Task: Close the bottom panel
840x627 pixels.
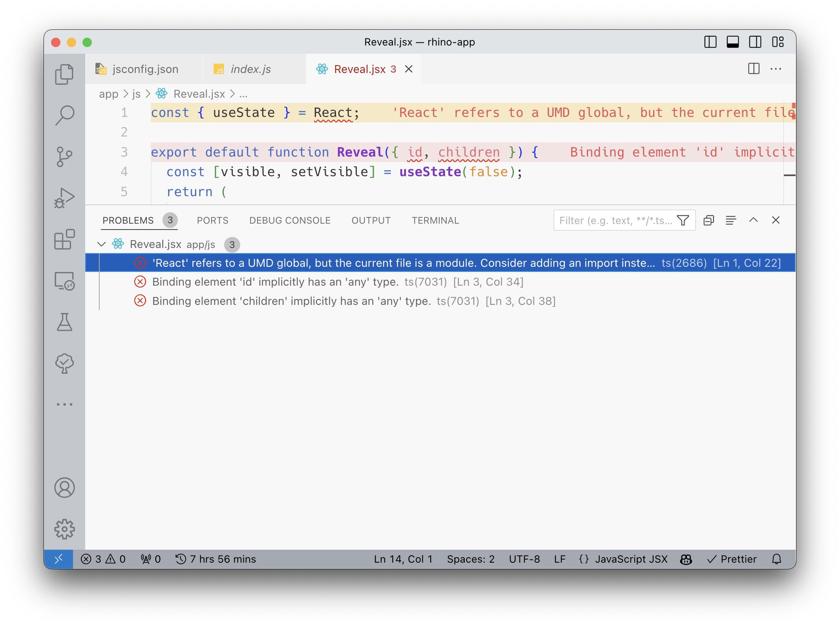Action: click(776, 220)
